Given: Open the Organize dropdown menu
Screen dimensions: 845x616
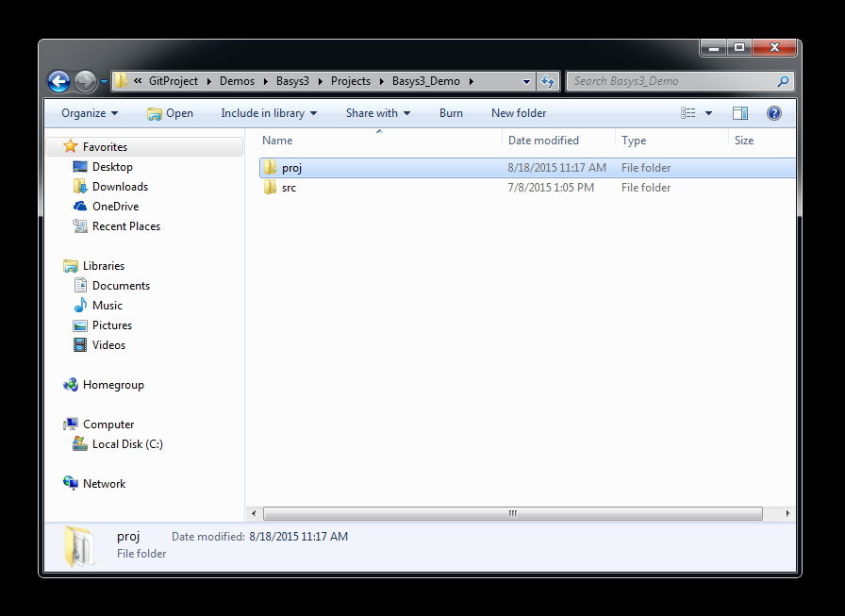Looking at the screenshot, I should [x=90, y=113].
